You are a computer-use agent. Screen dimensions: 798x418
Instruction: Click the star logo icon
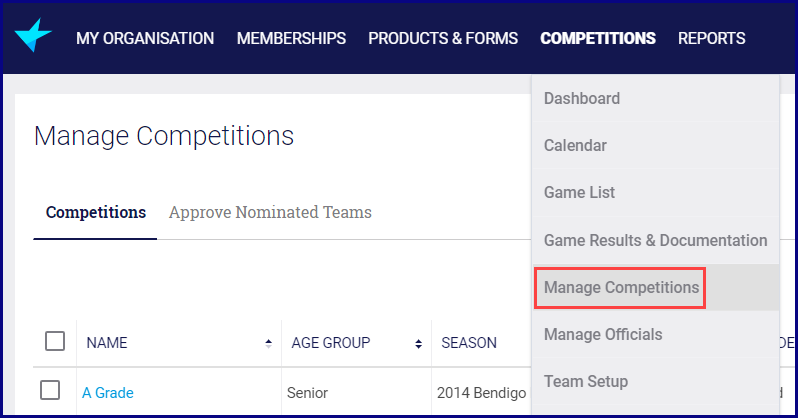[33, 38]
